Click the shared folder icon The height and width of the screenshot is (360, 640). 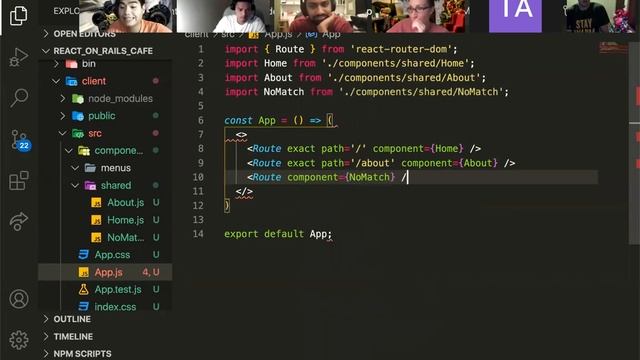[x=90, y=185]
